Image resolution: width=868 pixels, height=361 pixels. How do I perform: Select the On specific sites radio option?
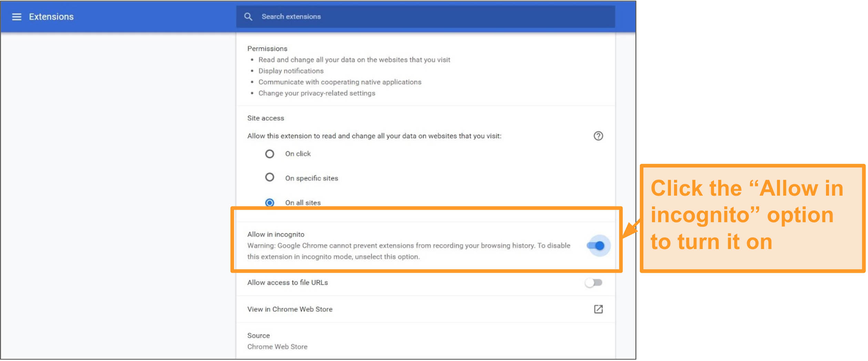tap(270, 177)
